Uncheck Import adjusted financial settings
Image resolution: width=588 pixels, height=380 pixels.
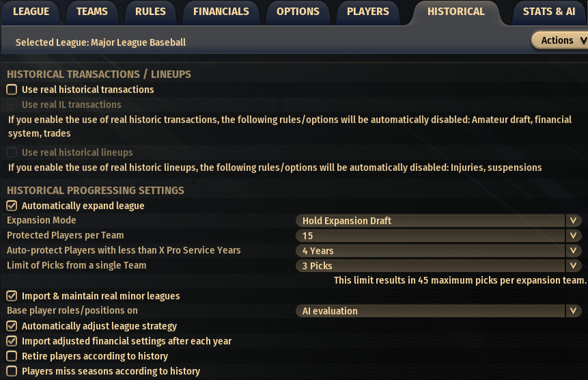pos(12,341)
